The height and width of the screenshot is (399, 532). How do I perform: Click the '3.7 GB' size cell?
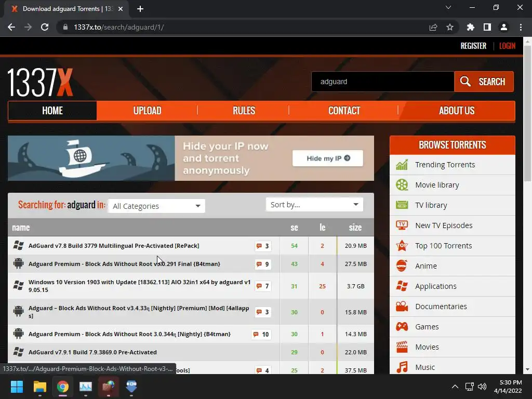coord(355,286)
